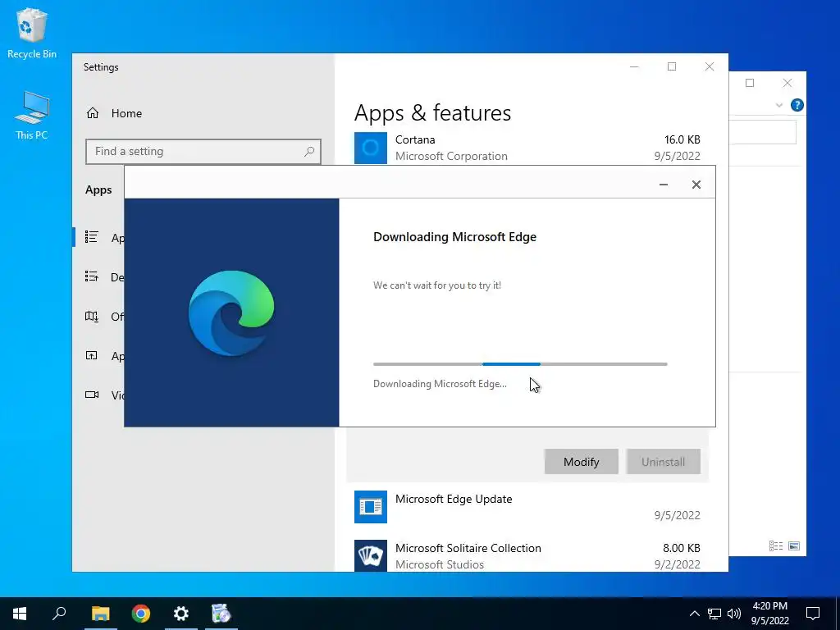840x630 pixels.
Task: Click the Downloading Microsoft Edge... status text
Action: click(x=440, y=384)
